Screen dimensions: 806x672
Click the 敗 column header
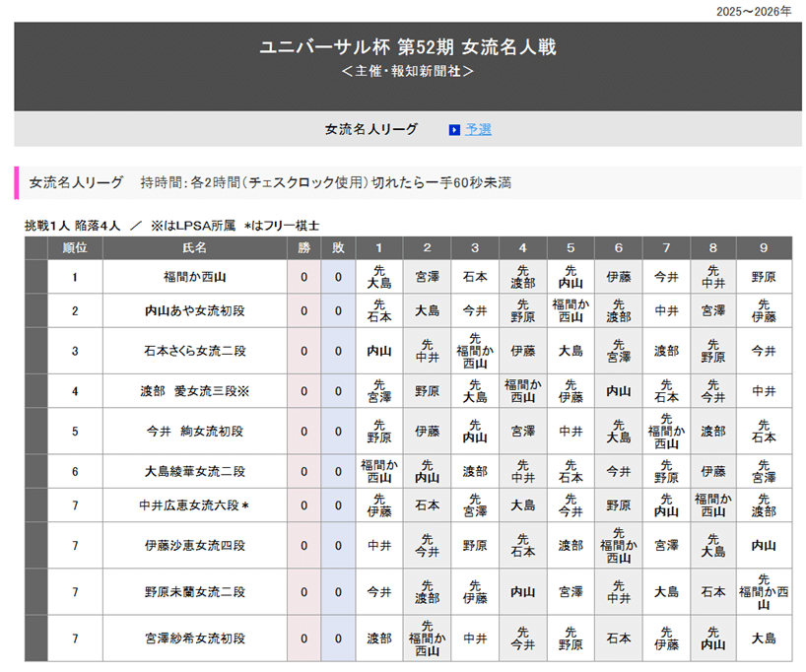pyautogui.click(x=338, y=248)
